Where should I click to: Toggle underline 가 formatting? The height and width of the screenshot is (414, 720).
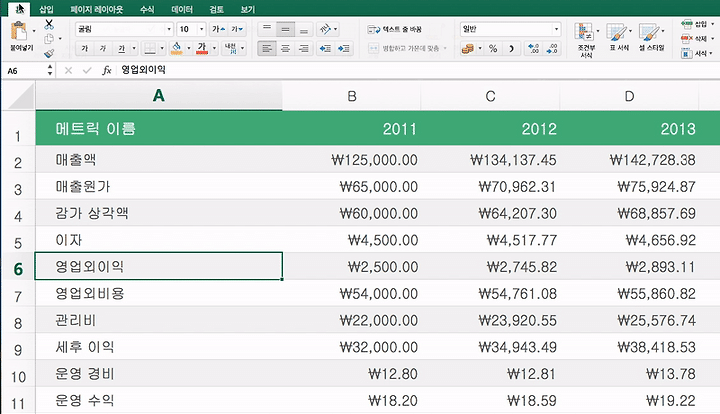121,48
